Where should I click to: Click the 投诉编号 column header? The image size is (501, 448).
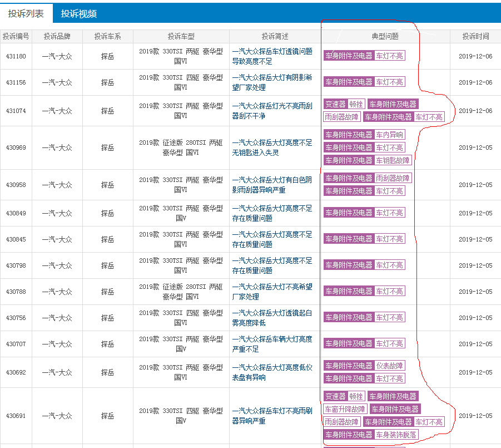(x=16, y=37)
